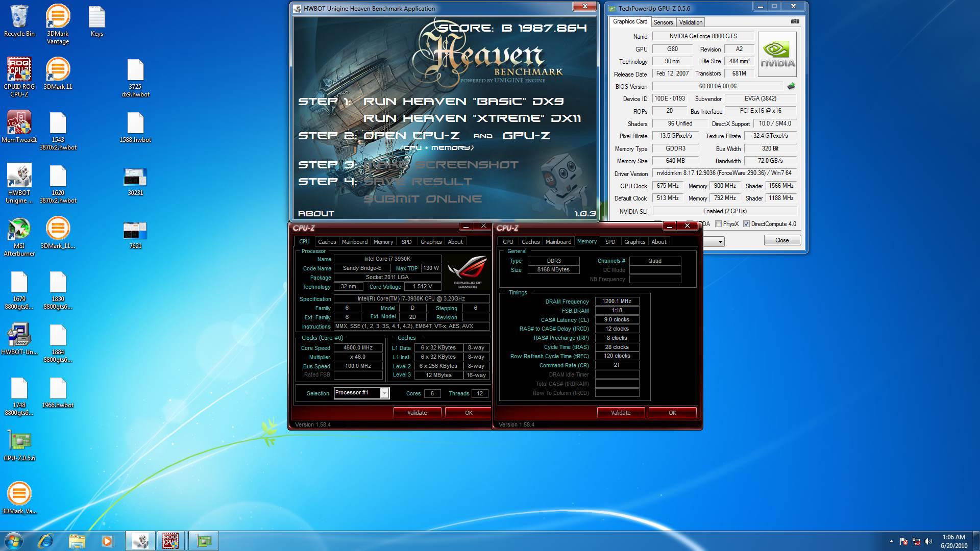Click Run Heaven "Basic" DX9

click(x=463, y=102)
